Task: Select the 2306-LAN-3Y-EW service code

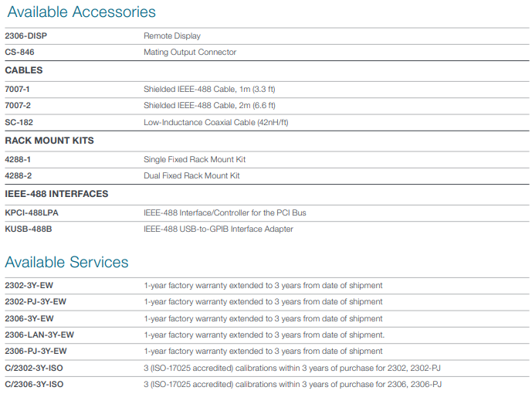Action: tap(39, 335)
